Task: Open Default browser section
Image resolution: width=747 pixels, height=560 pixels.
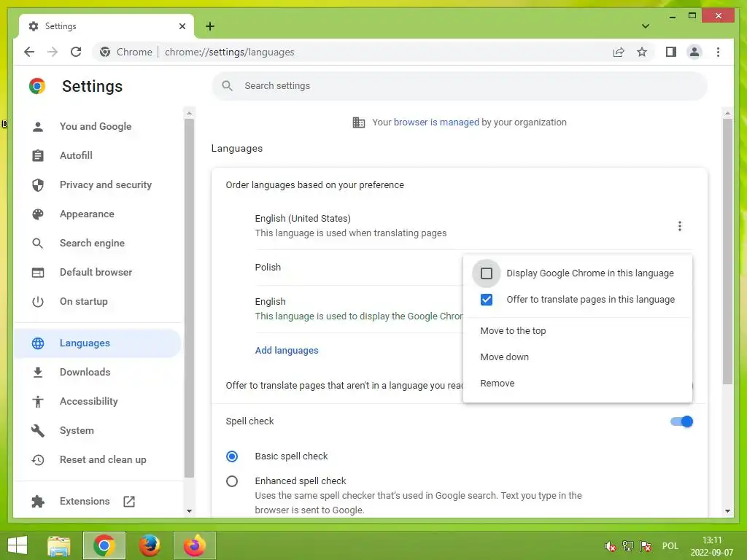Action: [97, 273]
